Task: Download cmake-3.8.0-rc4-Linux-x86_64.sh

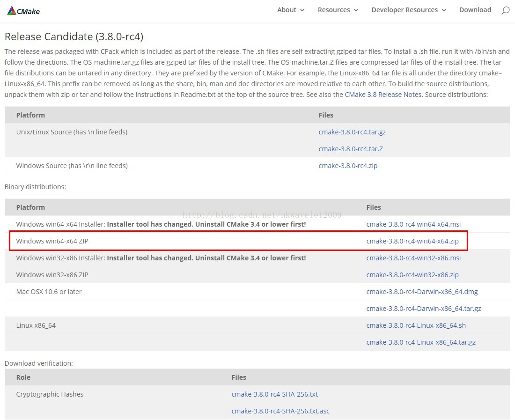Action: pyautogui.click(x=416, y=325)
